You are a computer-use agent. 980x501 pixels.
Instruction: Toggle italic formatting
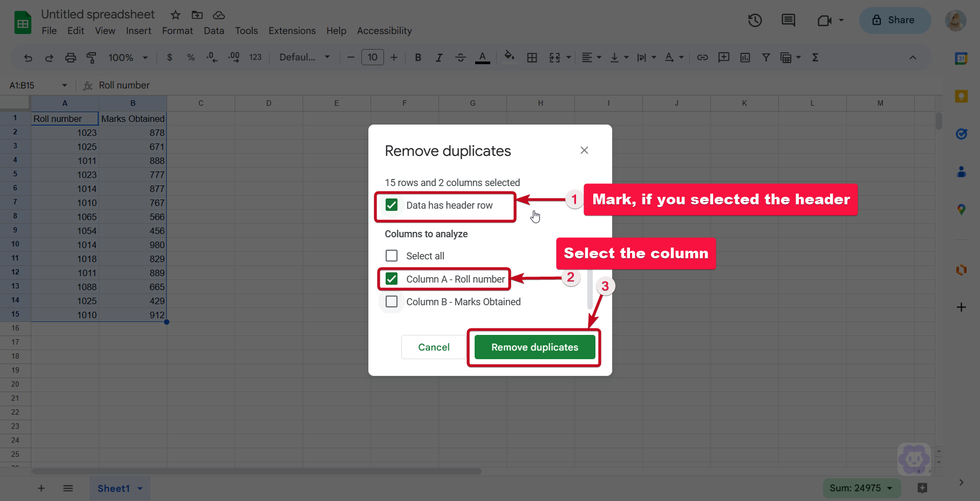point(439,57)
